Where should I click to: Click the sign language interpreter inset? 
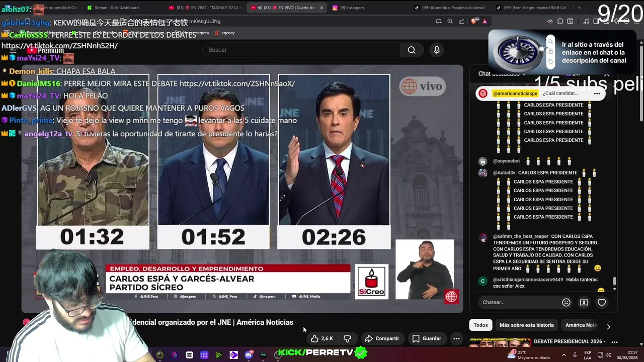click(425, 269)
